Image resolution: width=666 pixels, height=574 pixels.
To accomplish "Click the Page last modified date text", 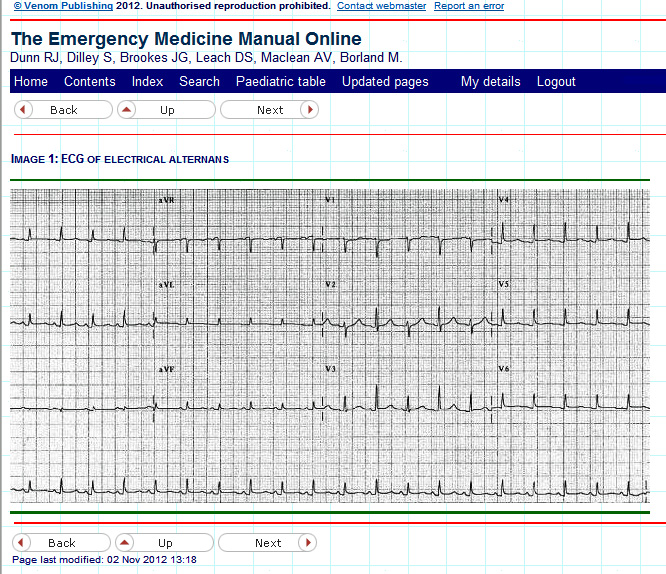I will tap(104, 560).
